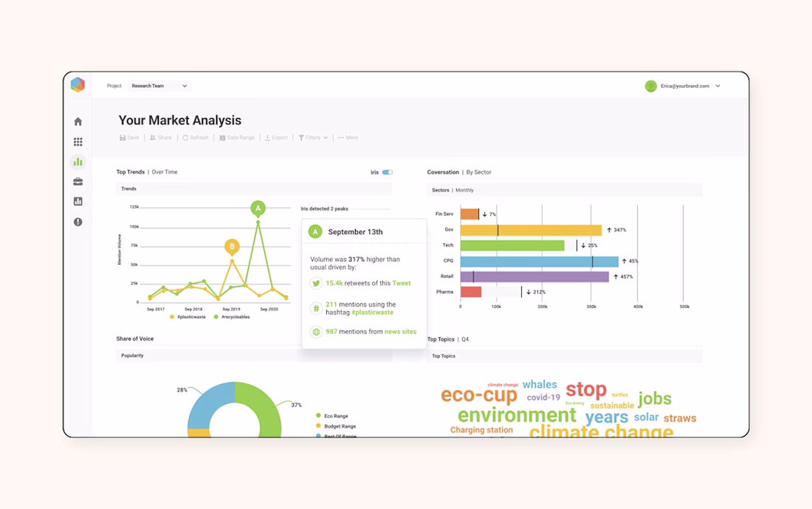The height and width of the screenshot is (509, 812).
Task: Select the green bar chart sidebar icon
Action: tap(78, 162)
